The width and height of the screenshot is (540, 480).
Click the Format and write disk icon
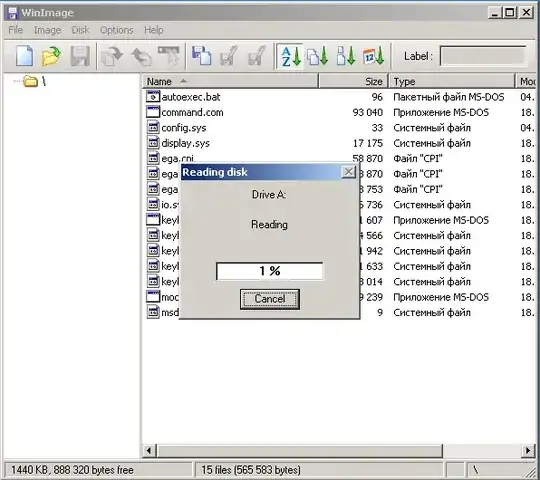257,56
